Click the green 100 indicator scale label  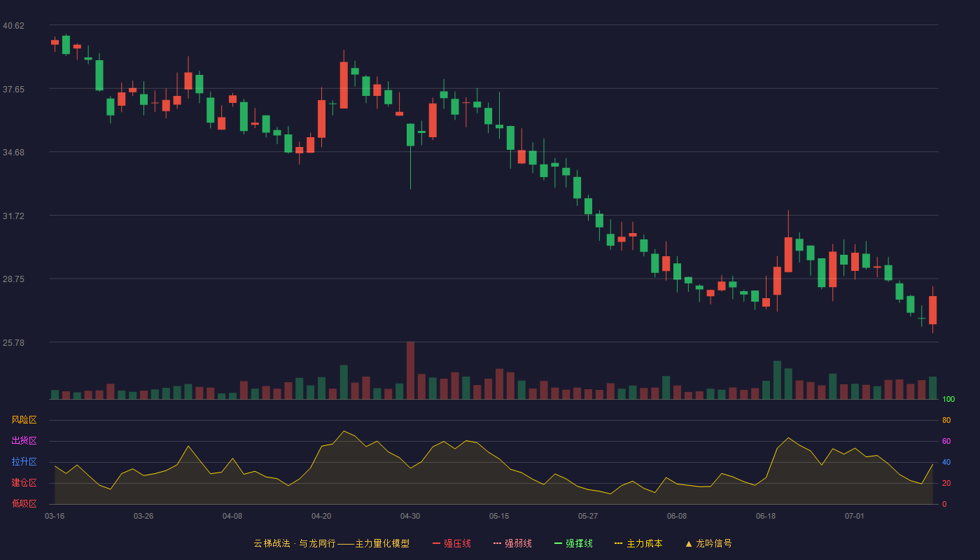(x=948, y=400)
